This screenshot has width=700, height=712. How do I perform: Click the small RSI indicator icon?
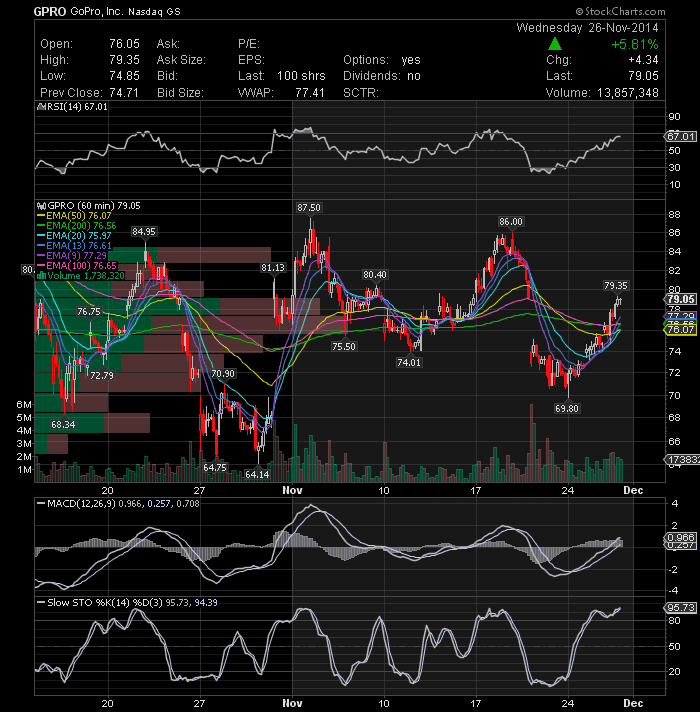[41, 107]
